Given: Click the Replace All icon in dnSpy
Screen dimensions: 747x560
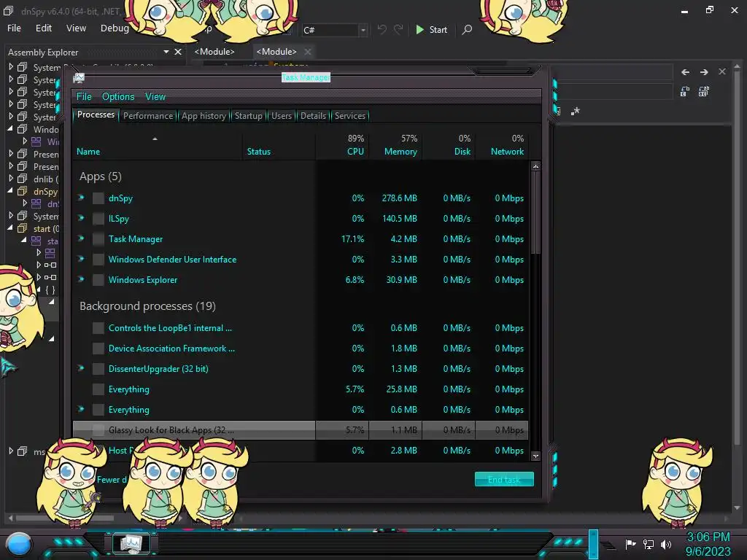Looking at the screenshot, I should click(x=704, y=91).
